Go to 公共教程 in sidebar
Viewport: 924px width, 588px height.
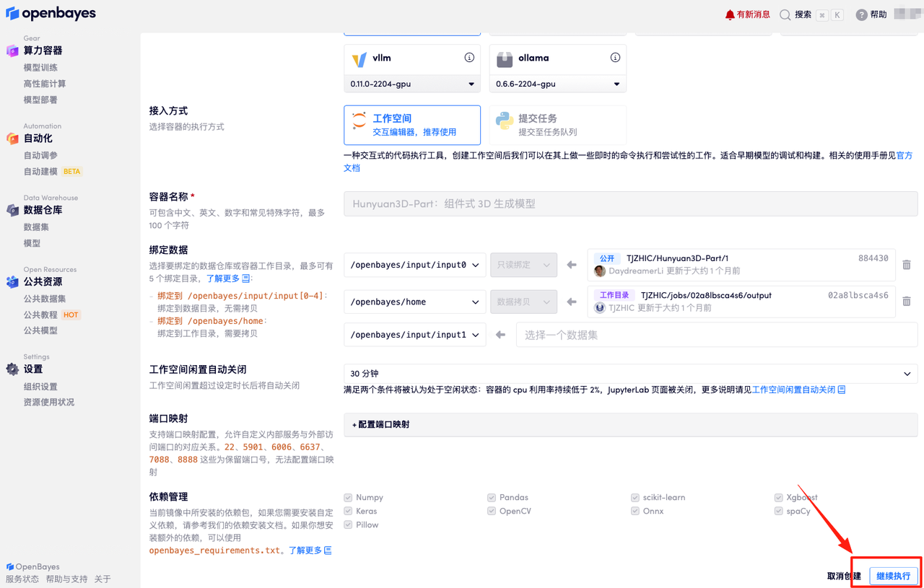tap(40, 315)
